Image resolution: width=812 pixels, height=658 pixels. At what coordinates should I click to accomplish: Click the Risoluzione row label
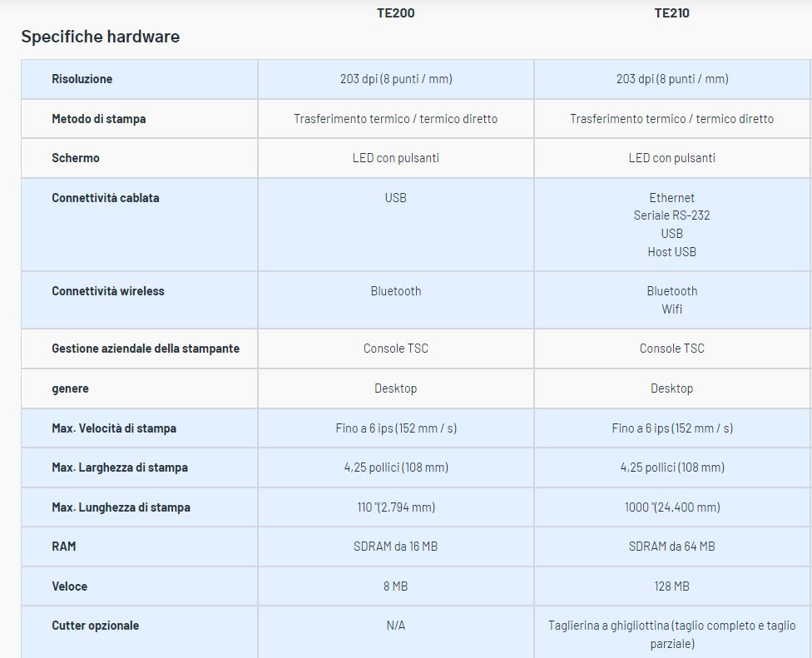click(82, 79)
